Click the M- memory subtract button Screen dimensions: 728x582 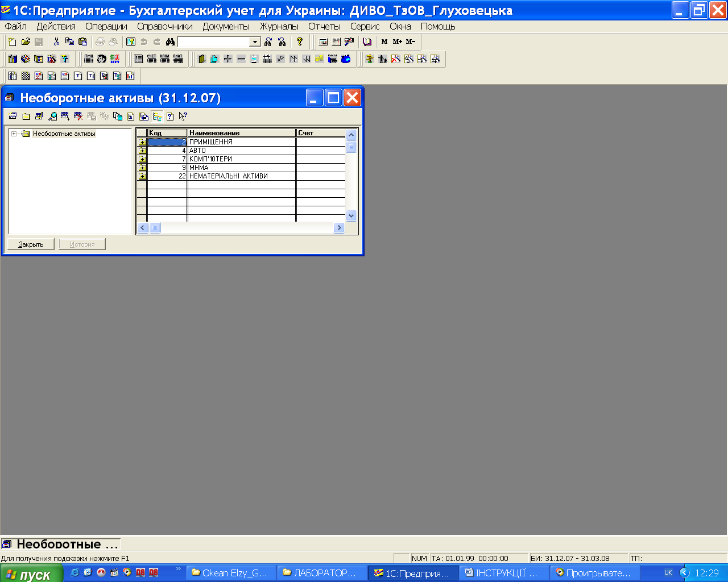pos(411,41)
